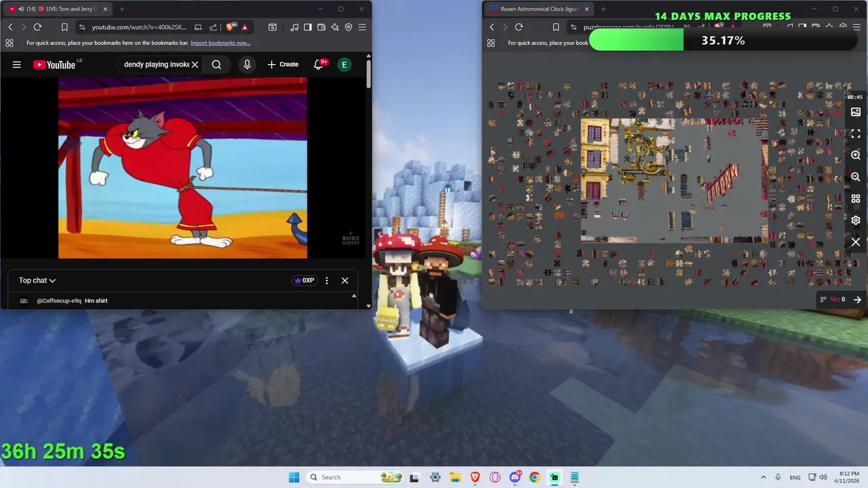Start YouTube voice search with microphone
868x488 pixels.
click(247, 64)
